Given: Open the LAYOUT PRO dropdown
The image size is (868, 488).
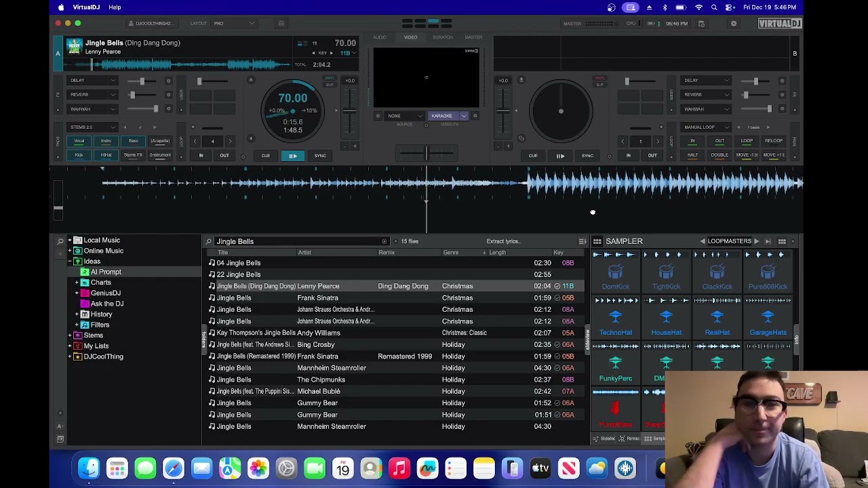Looking at the screenshot, I should coord(234,24).
